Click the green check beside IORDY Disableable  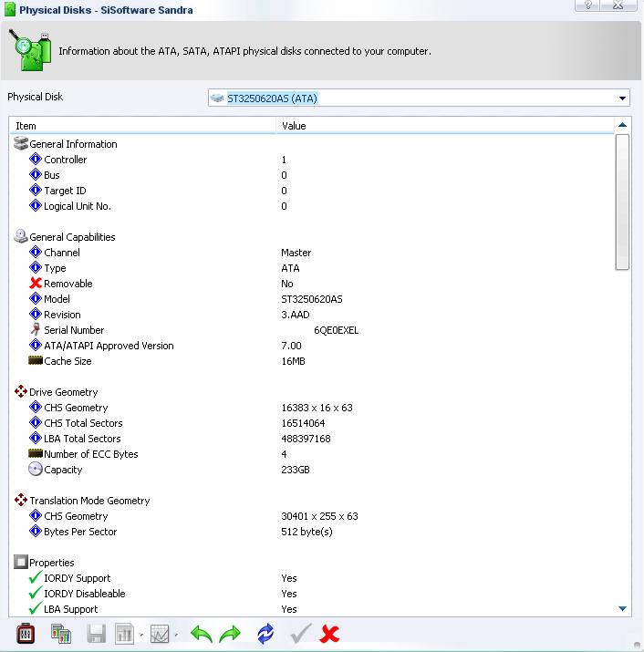tap(36, 593)
